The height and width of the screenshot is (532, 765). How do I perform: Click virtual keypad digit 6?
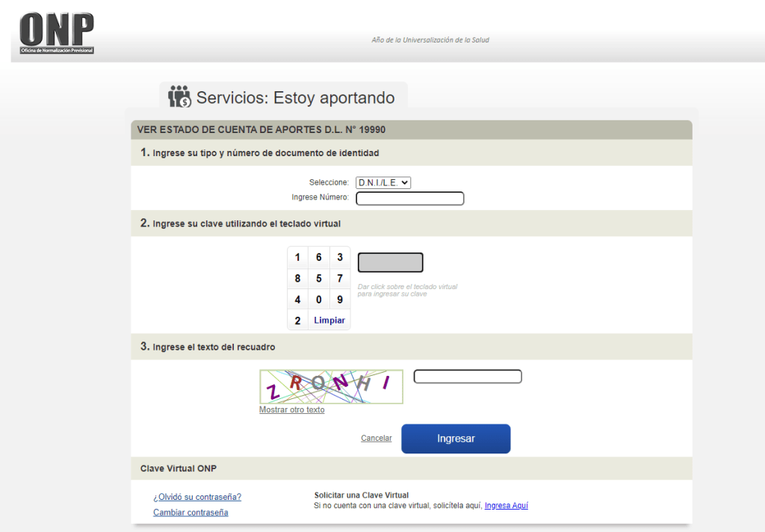click(x=318, y=257)
